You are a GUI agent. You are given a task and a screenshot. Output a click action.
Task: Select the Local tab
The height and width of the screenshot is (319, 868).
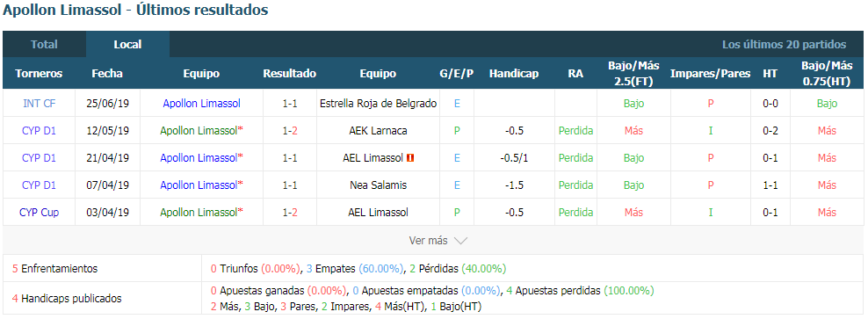(128, 44)
